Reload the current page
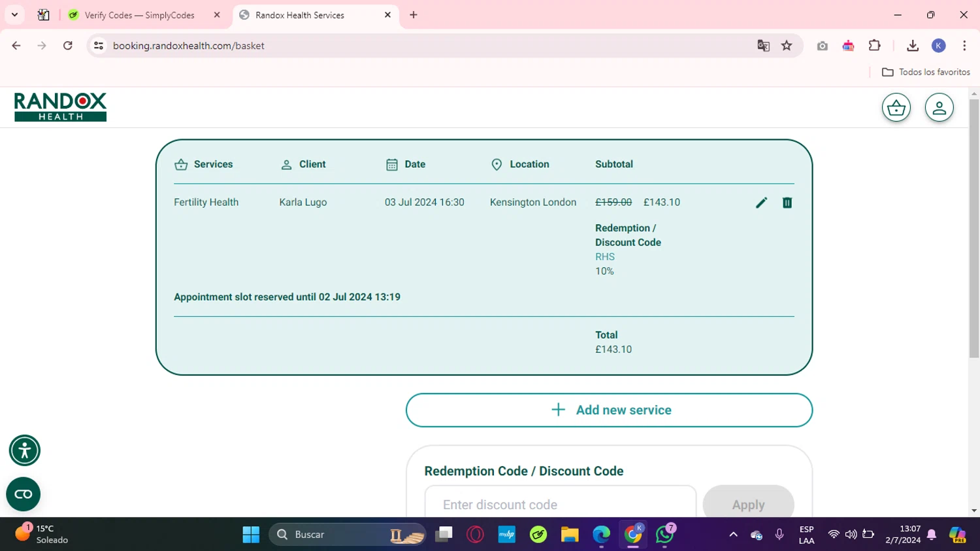Image resolution: width=980 pixels, height=551 pixels. pos(68,46)
